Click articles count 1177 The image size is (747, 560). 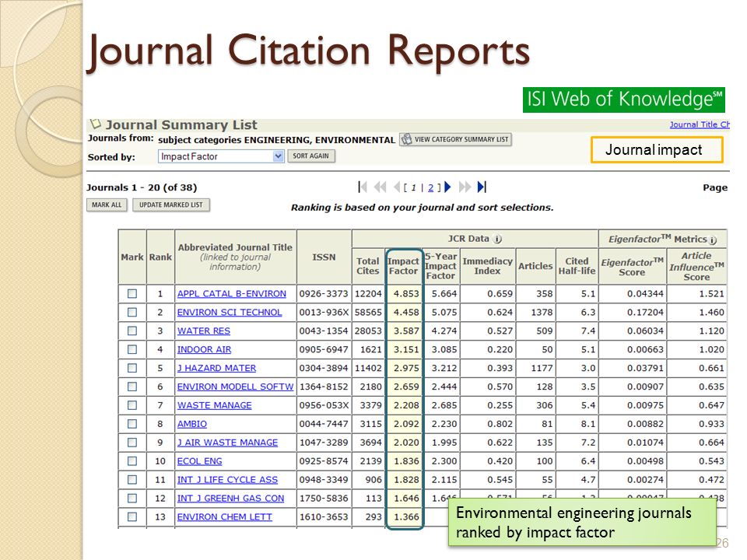click(542, 368)
